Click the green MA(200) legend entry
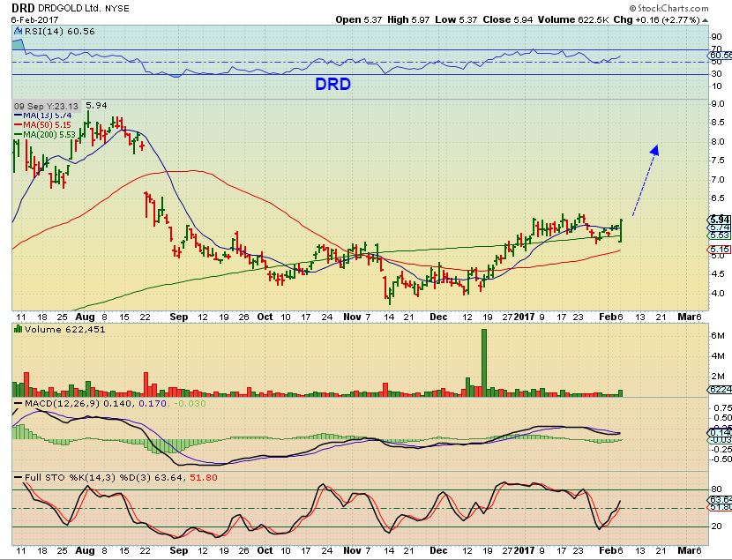732x560 pixels. point(41,132)
